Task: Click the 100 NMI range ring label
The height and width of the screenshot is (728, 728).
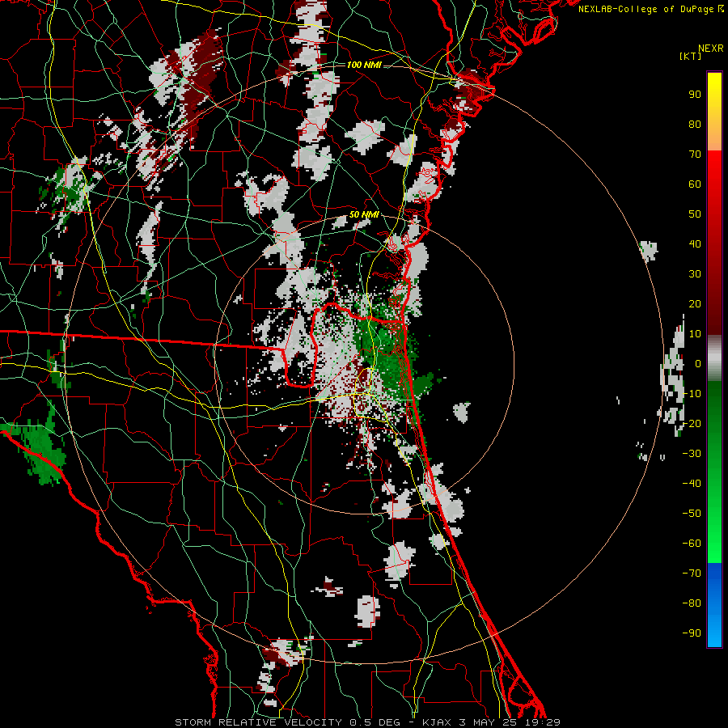Action: 364,65
